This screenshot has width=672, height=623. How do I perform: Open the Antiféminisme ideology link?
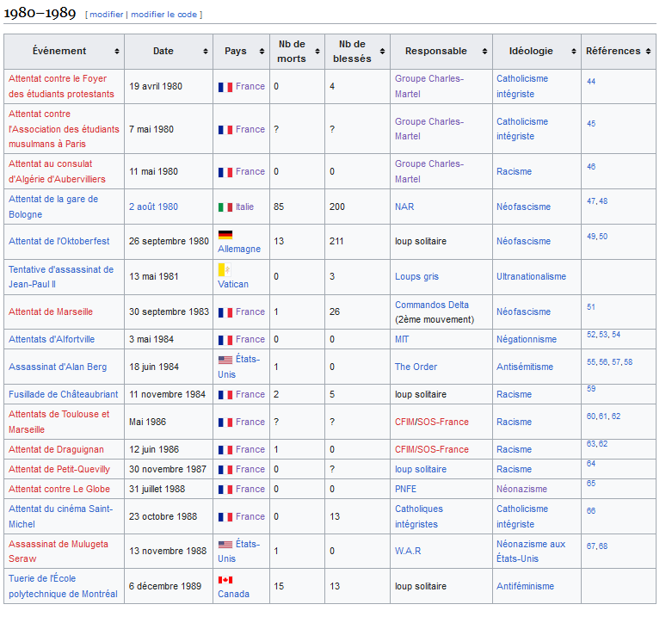pyautogui.click(x=525, y=587)
